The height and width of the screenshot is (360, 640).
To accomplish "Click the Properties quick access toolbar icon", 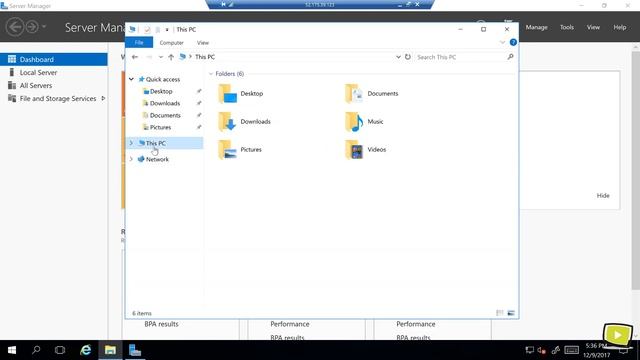I will 147,29.
